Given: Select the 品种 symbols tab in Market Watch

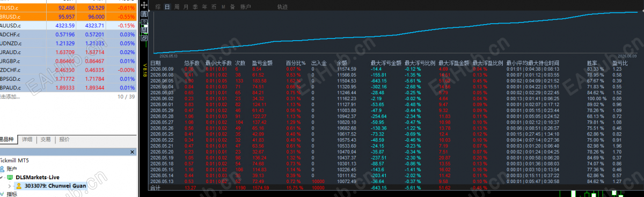Looking at the screenshot, I should [x=8, y=140].
